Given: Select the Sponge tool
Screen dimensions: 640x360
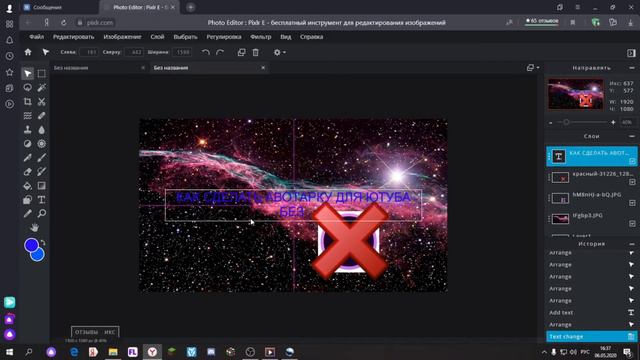Looking at the screenshot, I should click(x=42, y=144).
